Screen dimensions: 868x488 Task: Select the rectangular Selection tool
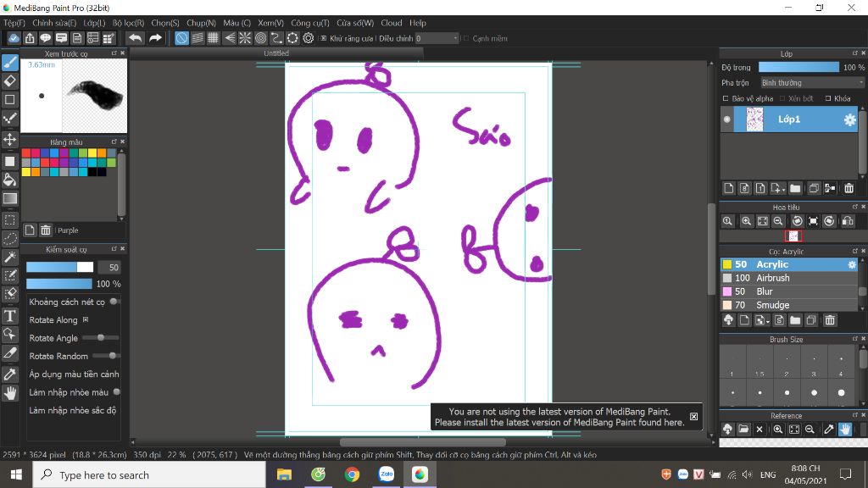(10, 220)
